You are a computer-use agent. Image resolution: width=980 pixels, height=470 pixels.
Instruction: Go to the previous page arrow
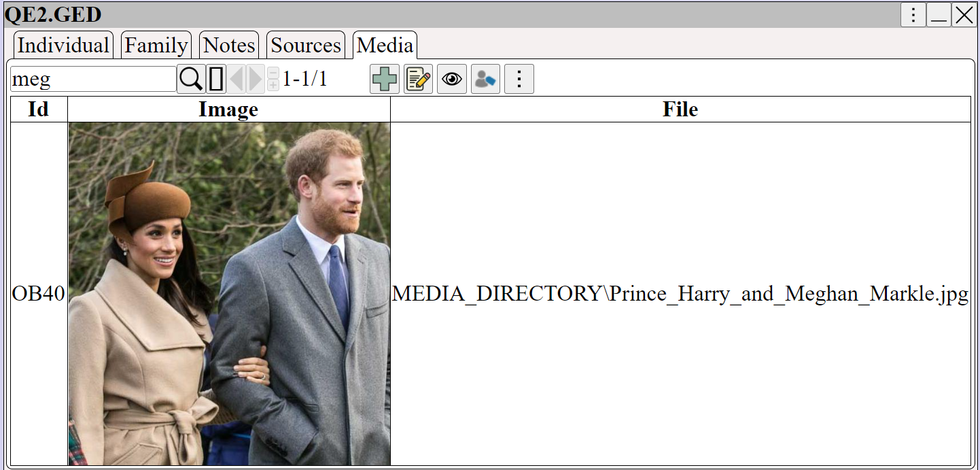[x=236, y=79]
